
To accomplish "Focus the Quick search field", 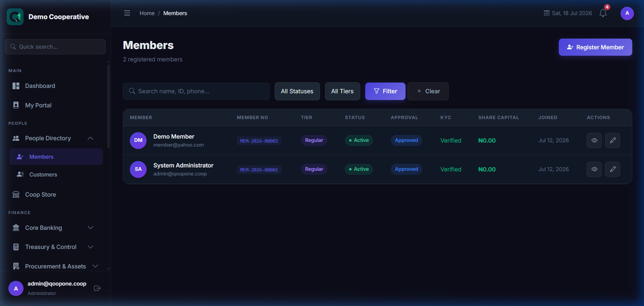I will click(x=55, y=47).
